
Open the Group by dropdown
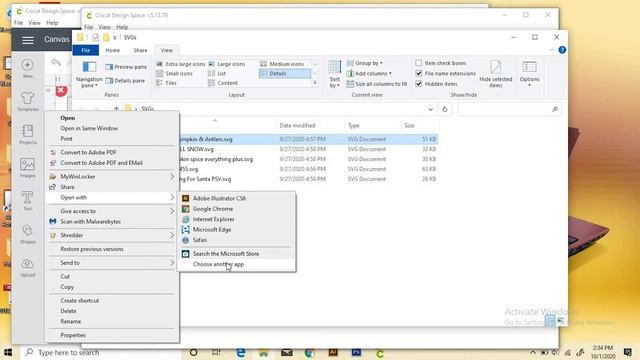365,63
